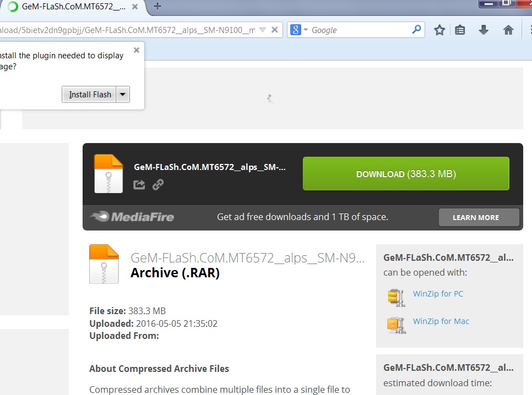Click the MediaFire logo
The width and height of the screenshot is (532, 395).
tap(132, 217)
